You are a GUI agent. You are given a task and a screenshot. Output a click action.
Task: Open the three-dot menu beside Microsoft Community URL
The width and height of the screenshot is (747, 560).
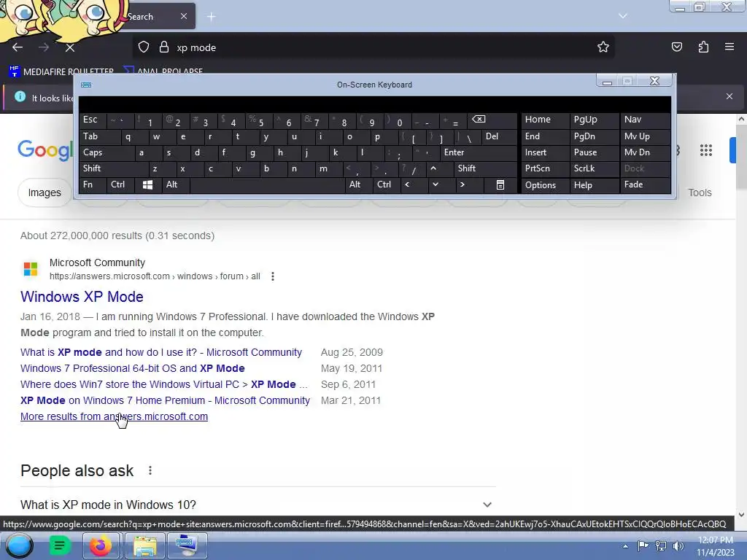click(273, 276)
